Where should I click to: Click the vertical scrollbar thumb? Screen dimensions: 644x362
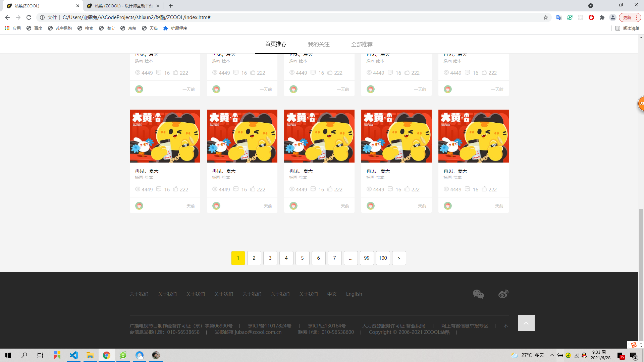(x=641, y=275)
